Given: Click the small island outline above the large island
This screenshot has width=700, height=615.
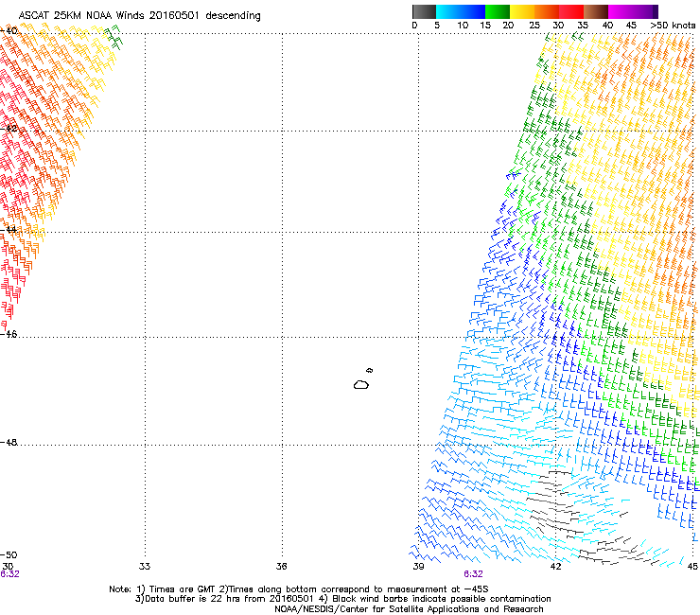Looking at the screenshot, I should 369,370.
